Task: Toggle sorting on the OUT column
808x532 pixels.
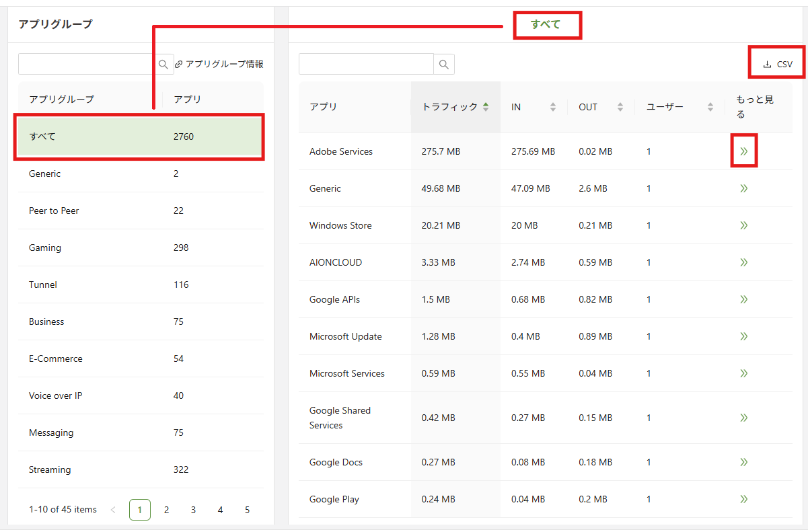Action: point(620,106)
